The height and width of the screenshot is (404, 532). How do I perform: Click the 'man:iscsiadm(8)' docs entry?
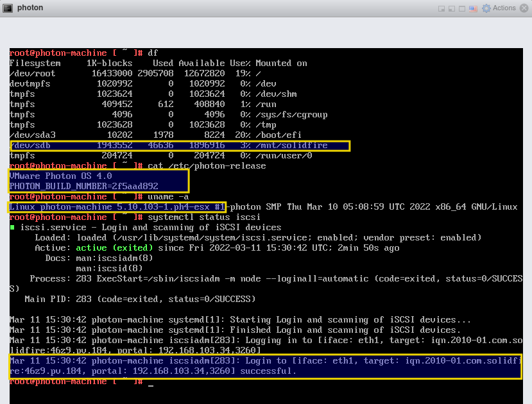(114, 258)
